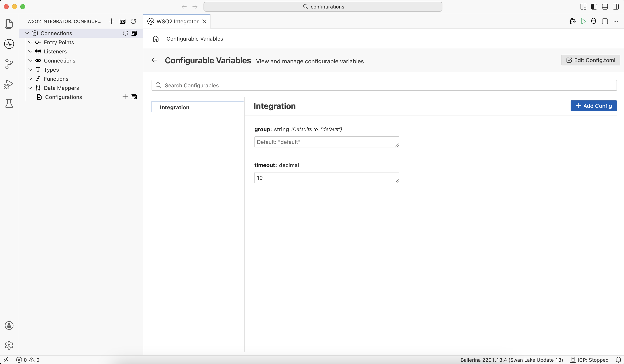
Task: Click refresh icon on Connections project row
Action: coord(125,33)
